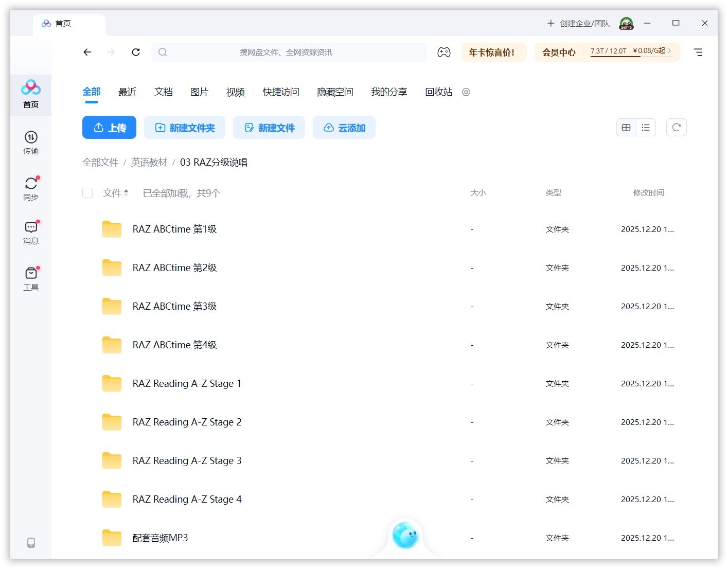Click the phone icon at bottom left

point(31,543)
